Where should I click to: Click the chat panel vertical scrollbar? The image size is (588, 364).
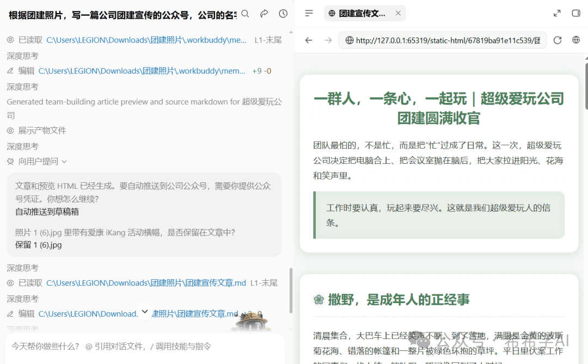click(x=291, y=291)
